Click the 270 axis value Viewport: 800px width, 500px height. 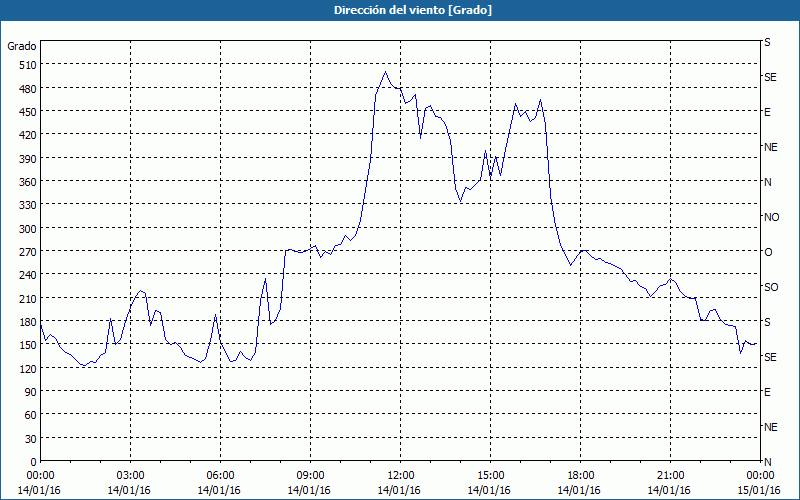28,252
